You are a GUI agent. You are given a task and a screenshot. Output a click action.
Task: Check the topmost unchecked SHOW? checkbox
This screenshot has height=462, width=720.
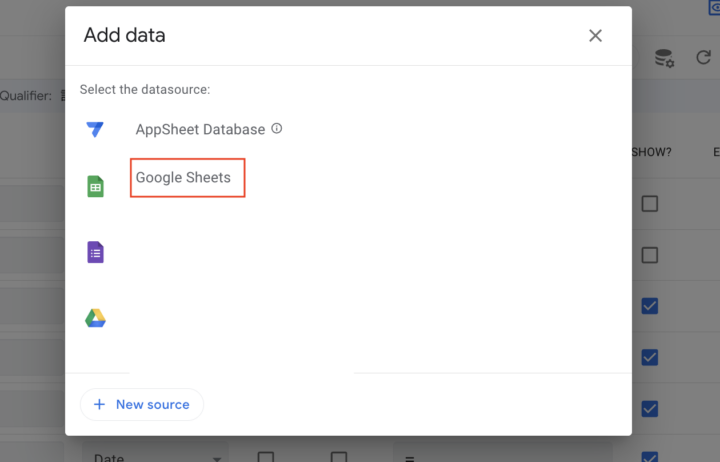650,204
